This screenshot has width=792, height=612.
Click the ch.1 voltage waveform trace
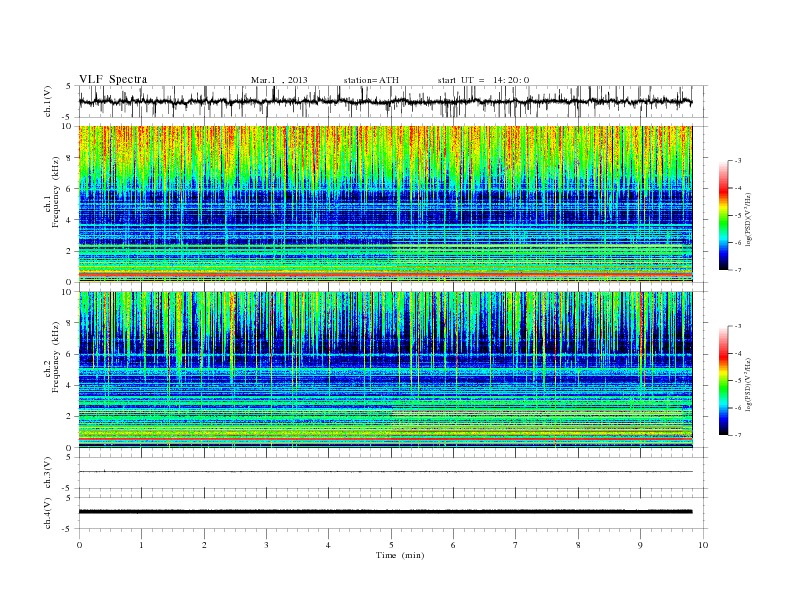tap(385, 102)
